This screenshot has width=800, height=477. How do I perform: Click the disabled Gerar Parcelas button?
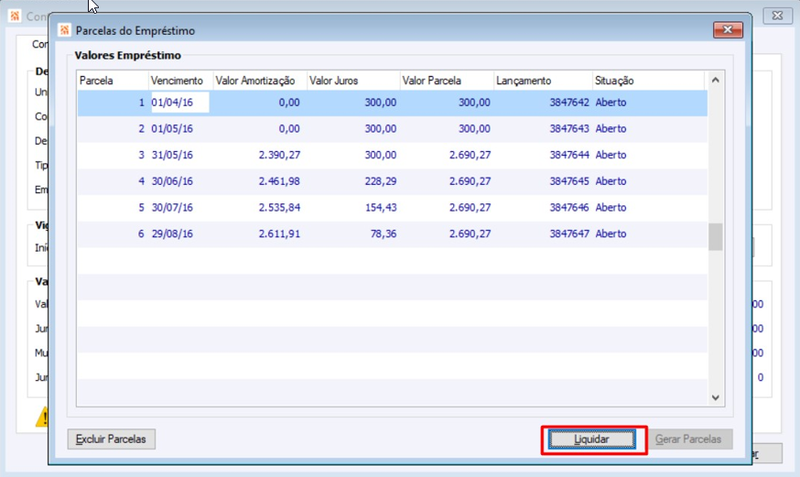(x=688, y=439)
